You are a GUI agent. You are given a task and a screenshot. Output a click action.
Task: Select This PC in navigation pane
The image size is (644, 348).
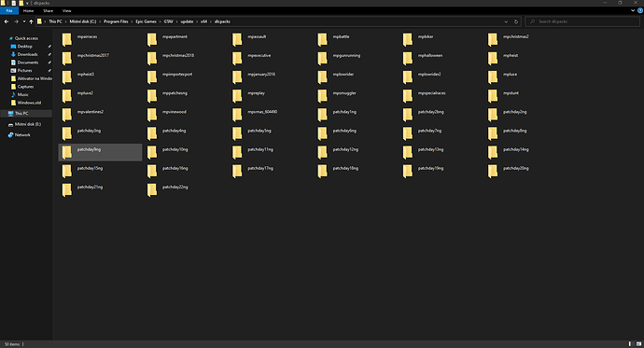coord(26,113)
